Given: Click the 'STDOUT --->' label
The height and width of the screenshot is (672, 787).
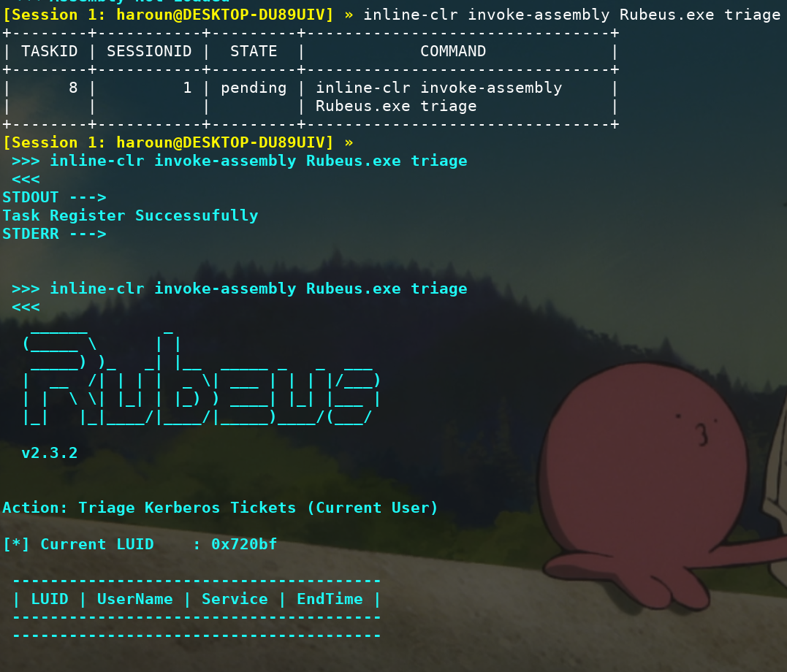Looking at the screenshot, I should pyautogui.click(x=54, y=197).
